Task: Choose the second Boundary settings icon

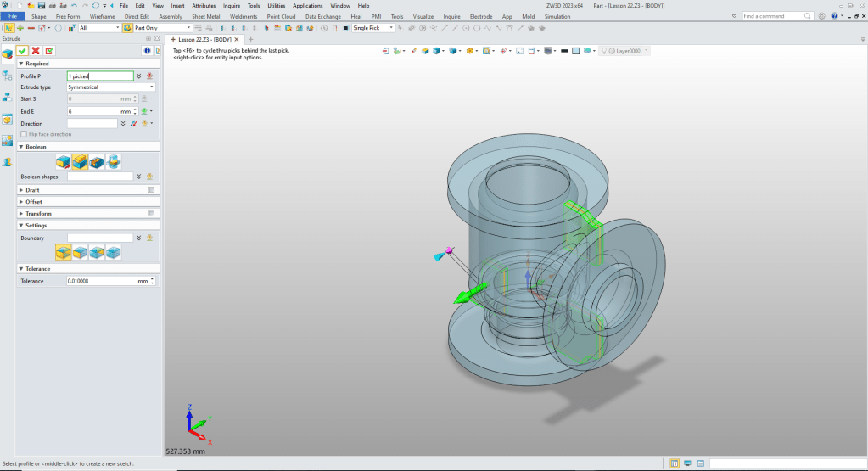Action: tap(80, 252)
